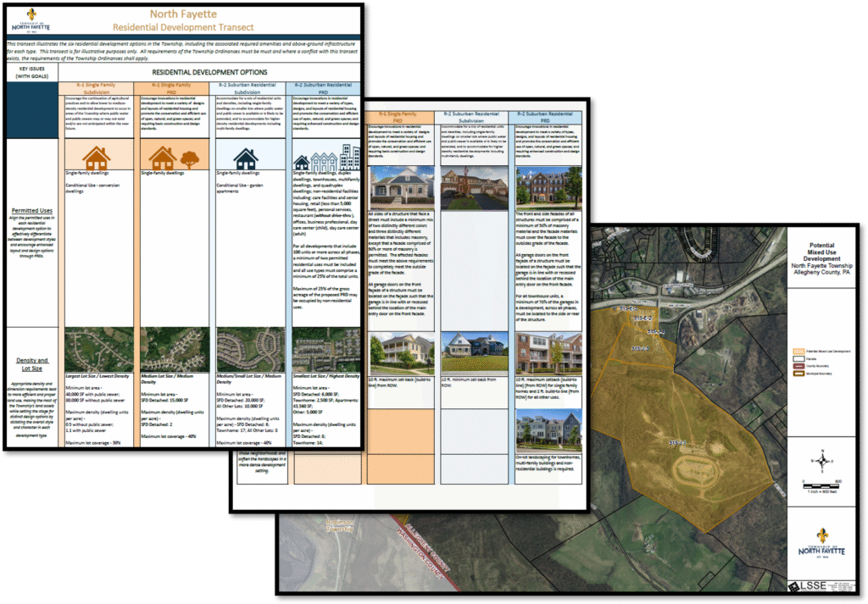This screenshot has height=604, width=868.
Task: Click the North Fayette logo atop the transect
Action: [30, 22]
